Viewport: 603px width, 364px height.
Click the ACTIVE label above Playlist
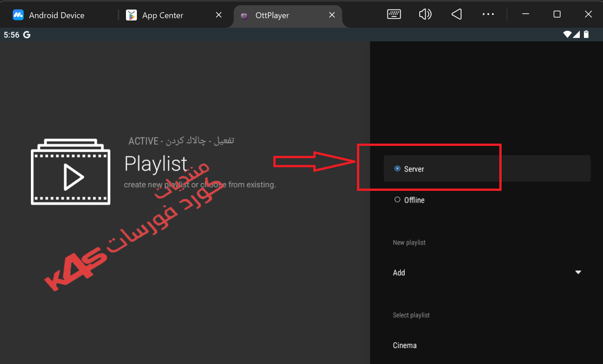143,141
